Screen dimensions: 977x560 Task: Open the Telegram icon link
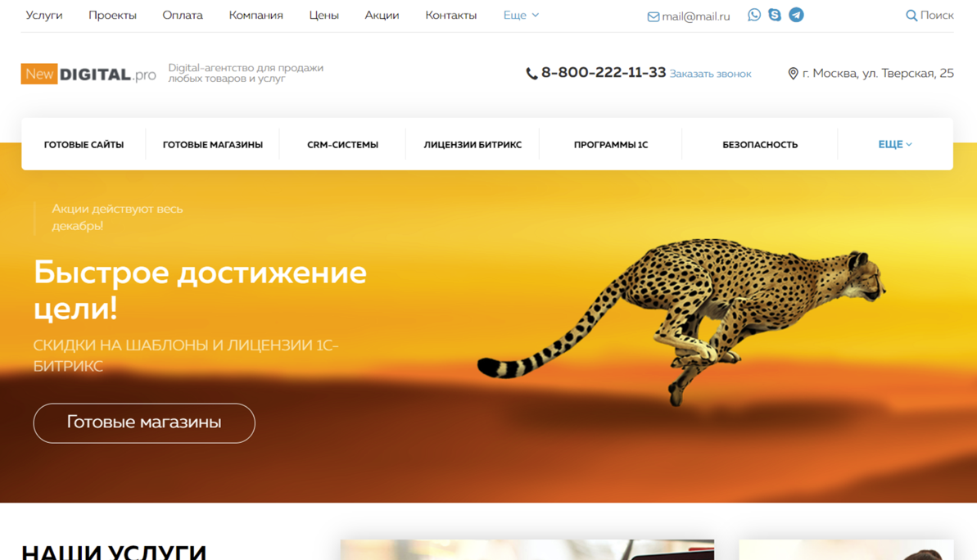796,15
